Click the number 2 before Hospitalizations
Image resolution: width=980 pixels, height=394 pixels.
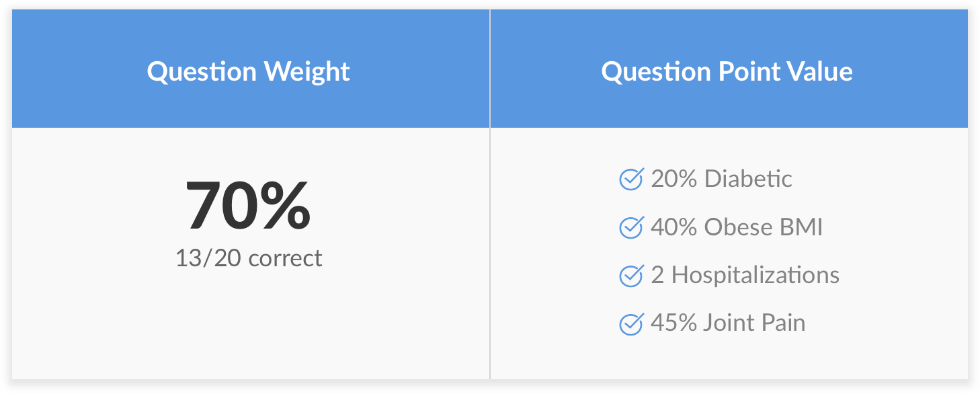[657, 275]
